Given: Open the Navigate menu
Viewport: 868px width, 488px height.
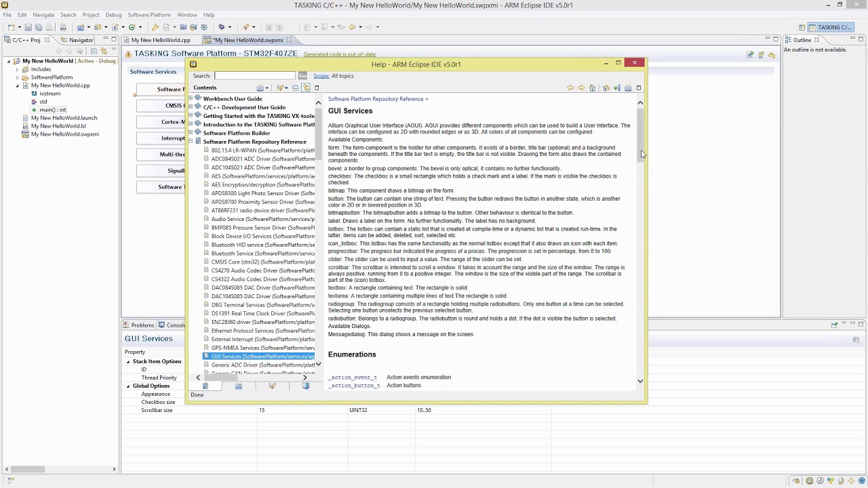Looking at the screenshot, I should 43,15.
